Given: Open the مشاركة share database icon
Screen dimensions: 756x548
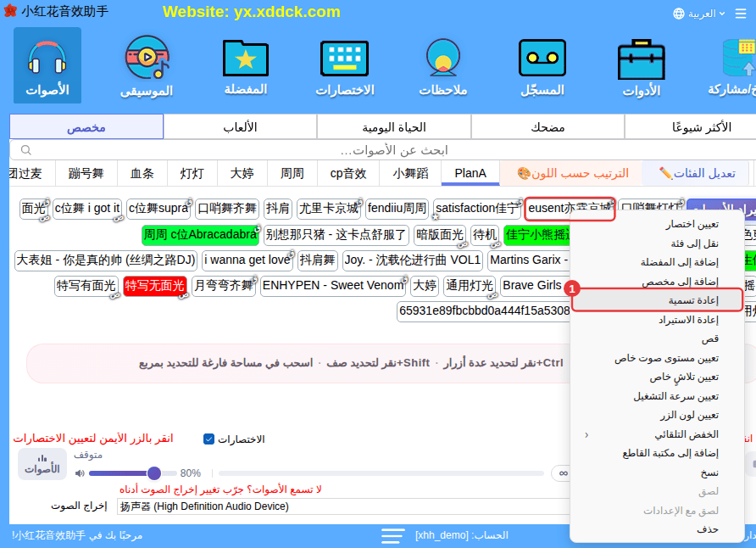Looking at the screenshot, I should pyautogui.click(x=733, y=65).
